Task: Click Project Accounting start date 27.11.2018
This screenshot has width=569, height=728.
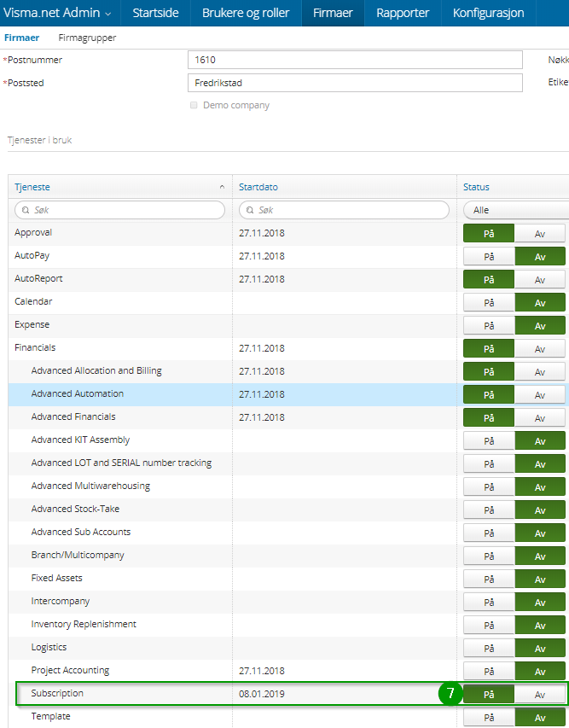Action: 262,671
